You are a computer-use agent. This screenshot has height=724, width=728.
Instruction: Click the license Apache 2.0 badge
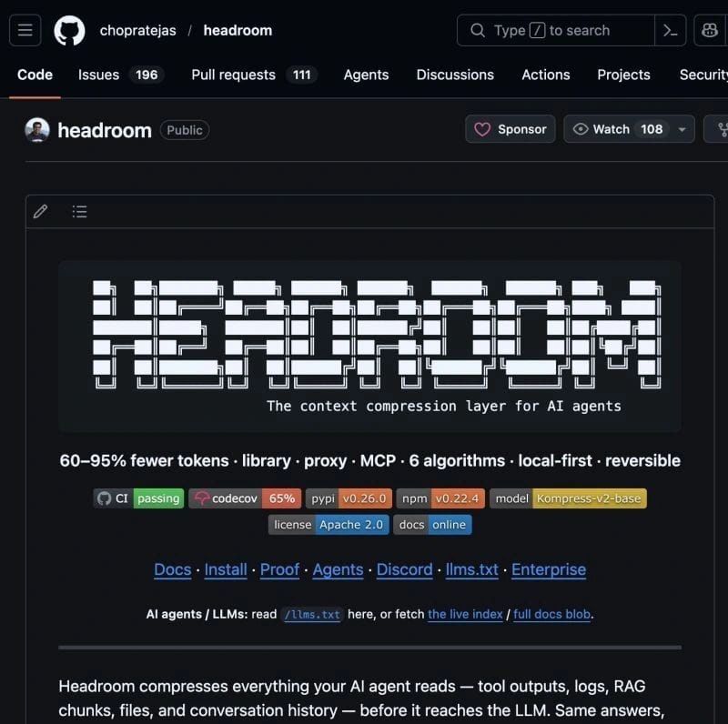[x=329, y=525]
